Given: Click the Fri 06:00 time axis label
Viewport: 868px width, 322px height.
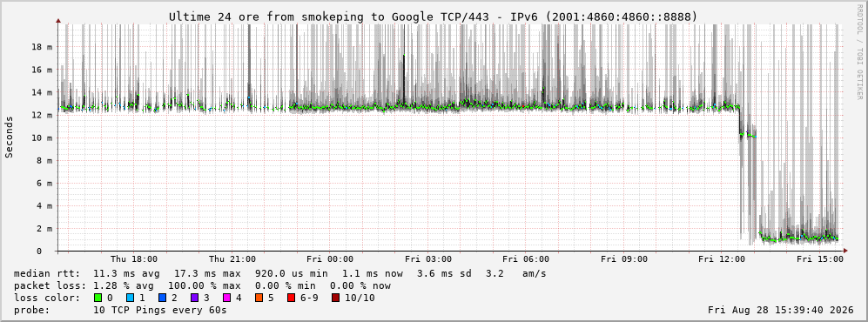Looking at the screenshot, I should click(526, 259).
